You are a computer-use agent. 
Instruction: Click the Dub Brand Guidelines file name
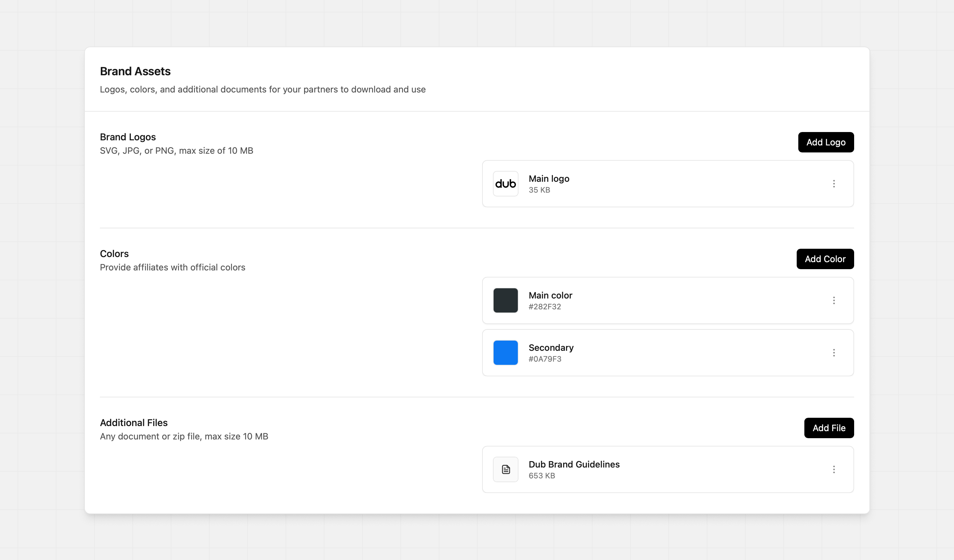tap(574, 465)
